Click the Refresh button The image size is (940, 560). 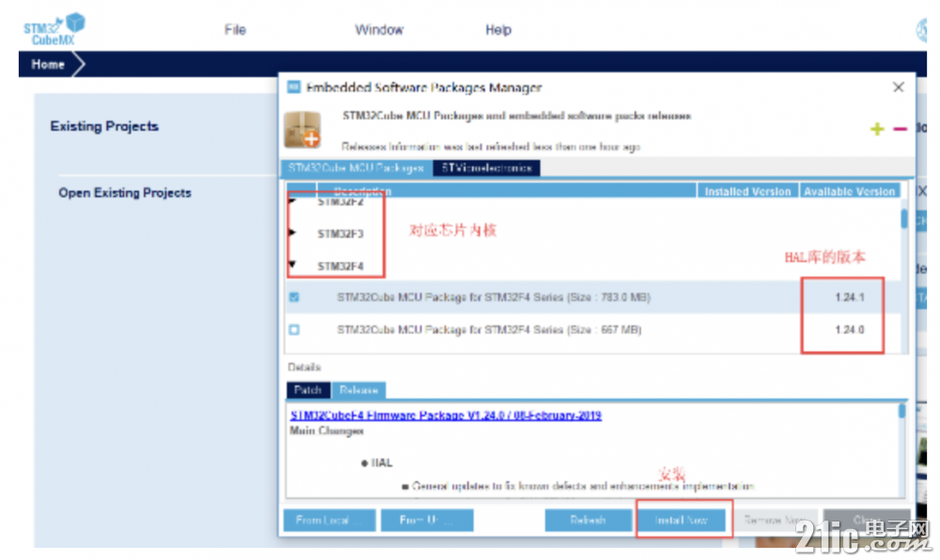(x=588, y=520)
